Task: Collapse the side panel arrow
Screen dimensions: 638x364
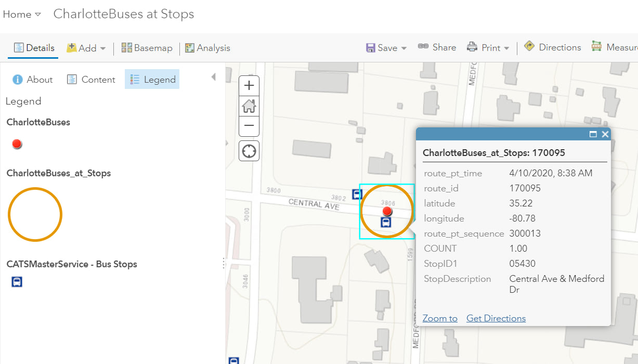Action: tap(213, 77)
